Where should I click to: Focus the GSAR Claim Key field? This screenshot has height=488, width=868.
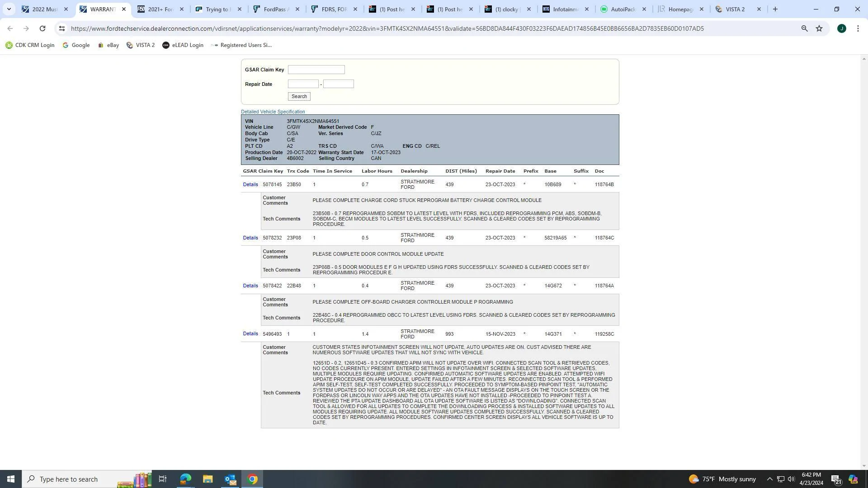click(316, 70)
